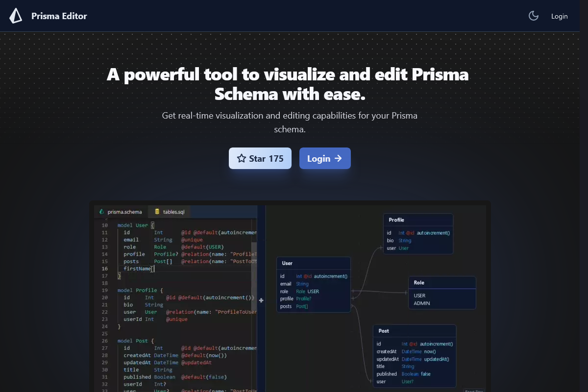Click the Prisma icon on the prisma.schema tab
The image size is (588, 392).
tap(100, 211)
